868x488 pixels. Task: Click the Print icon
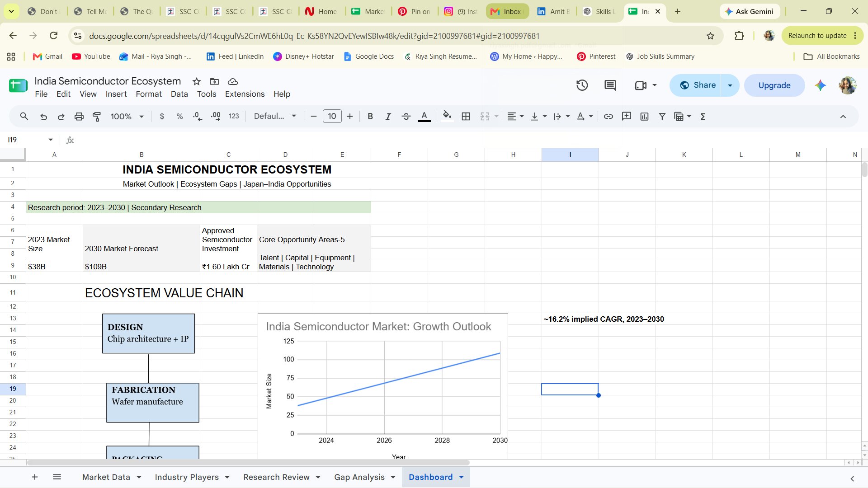(79, 117)
